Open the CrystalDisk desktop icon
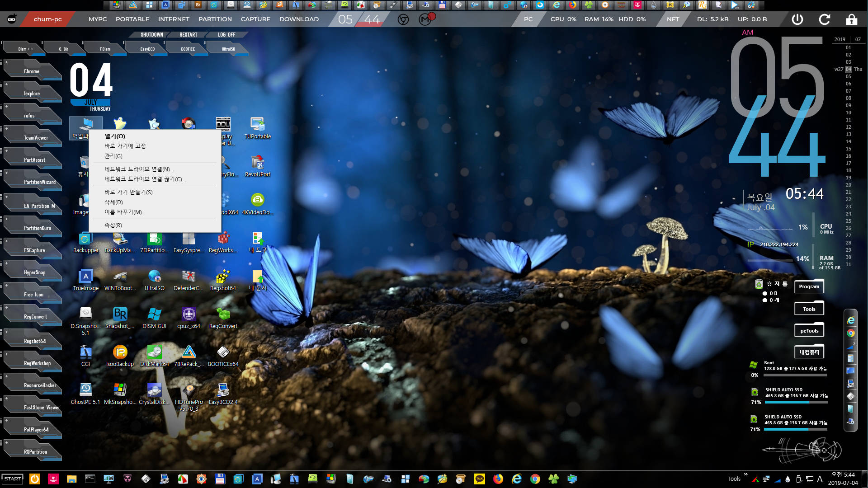The image size is (868, 488). 154,394
